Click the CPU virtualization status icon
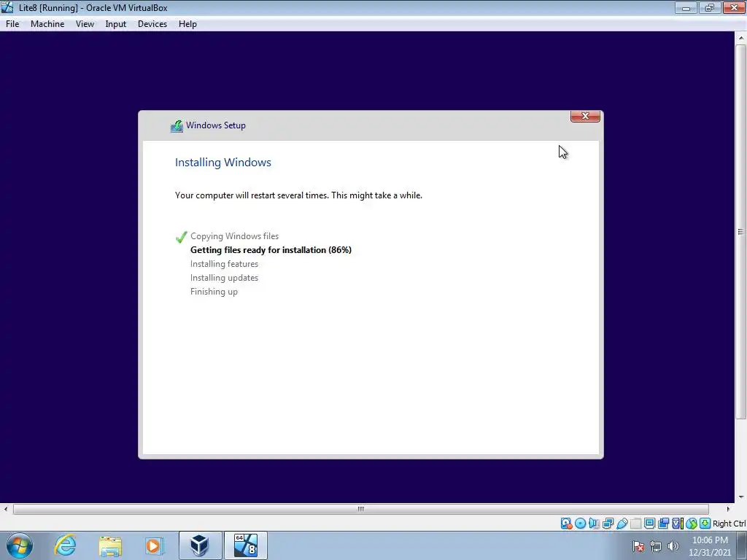The width and height of the screenshot is (747, 560). pyautogui.click(x=677, y=524)
